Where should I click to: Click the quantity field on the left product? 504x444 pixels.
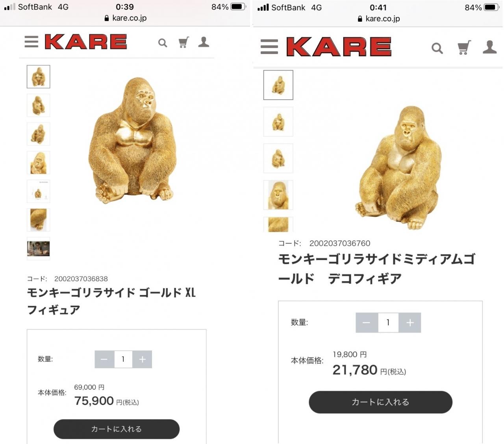tap(123, 359)
